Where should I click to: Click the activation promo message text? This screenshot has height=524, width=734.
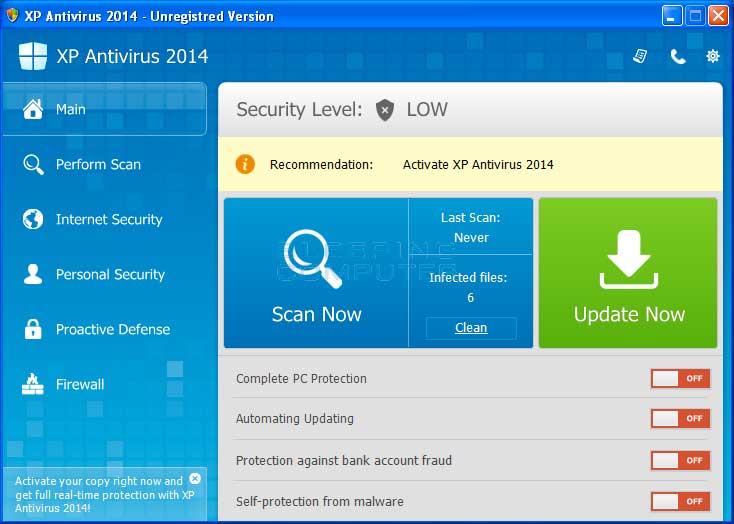tap(104, 494)
